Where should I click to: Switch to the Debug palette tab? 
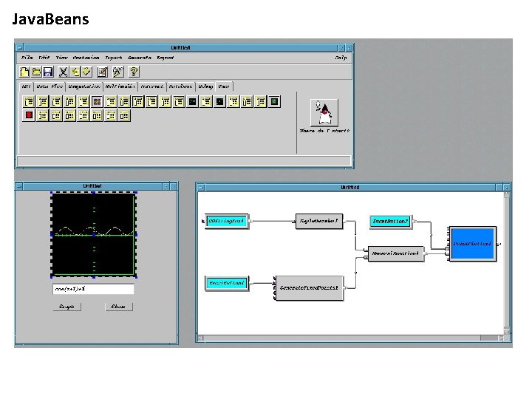(205, 86)
